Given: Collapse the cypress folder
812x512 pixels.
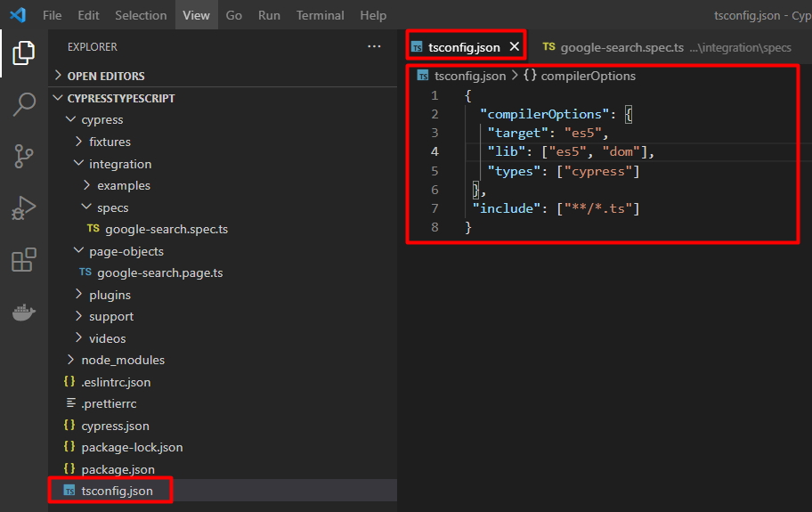Looking at the screenshot, I should click(x=101, y=119).
